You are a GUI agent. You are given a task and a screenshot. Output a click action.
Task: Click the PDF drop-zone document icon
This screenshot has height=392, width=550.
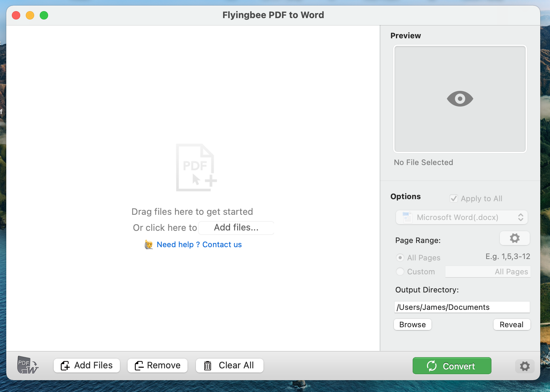point(196,167)
